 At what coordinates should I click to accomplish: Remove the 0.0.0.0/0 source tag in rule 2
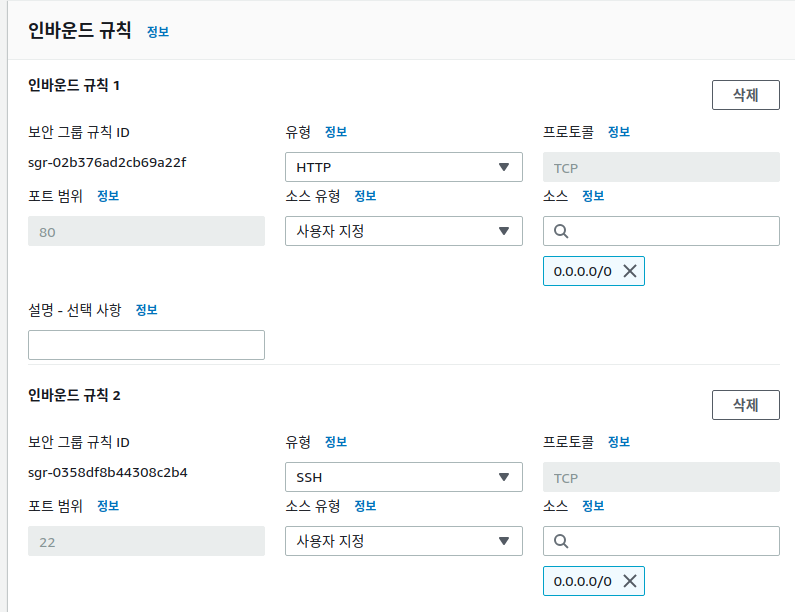tap(630, 581)
